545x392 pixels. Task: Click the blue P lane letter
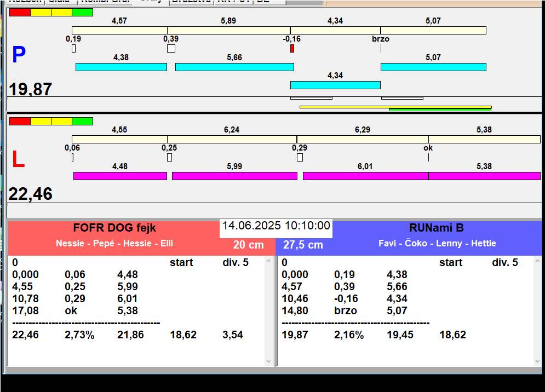19,55
